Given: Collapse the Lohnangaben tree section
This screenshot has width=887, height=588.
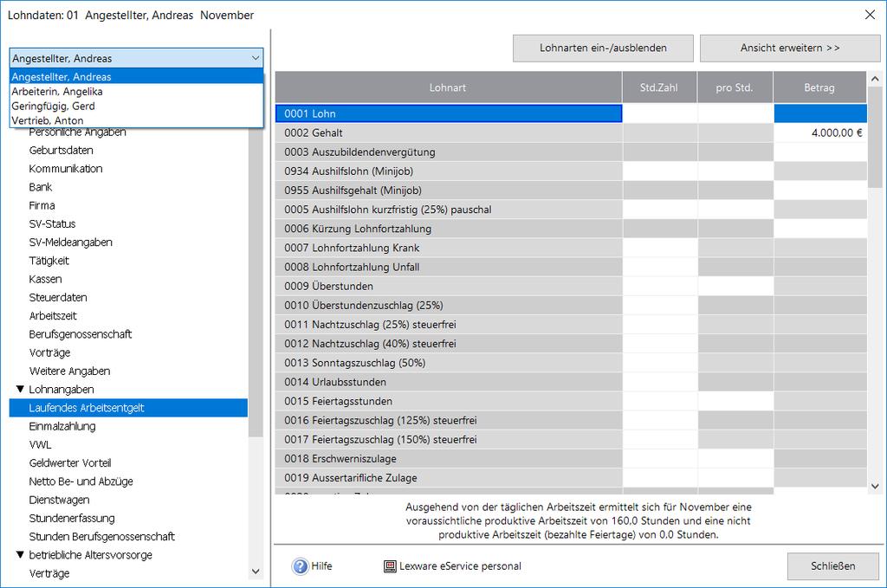Looking at the screenshot, I should (21, 390).
